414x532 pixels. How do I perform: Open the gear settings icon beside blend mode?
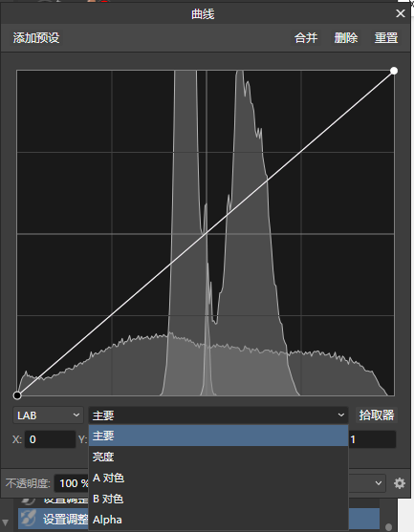[400, 483]
